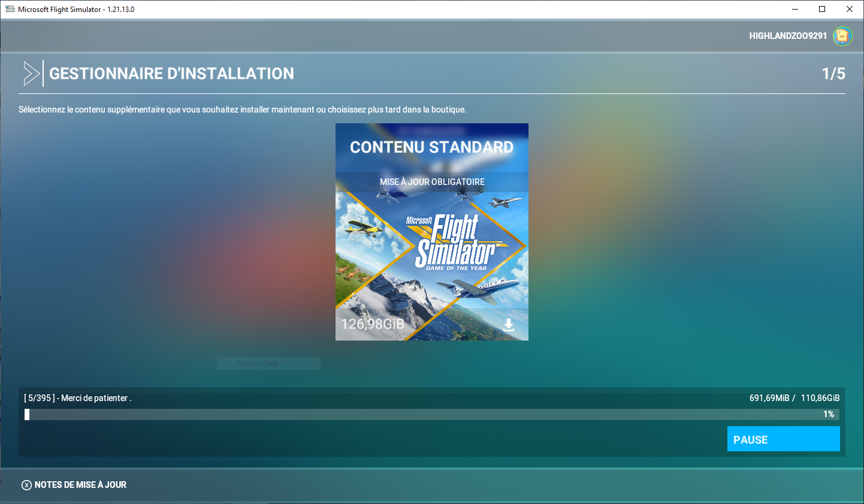Click the 691,69MiB downloaded amount
864x504 pixels.
pos(769,398)
